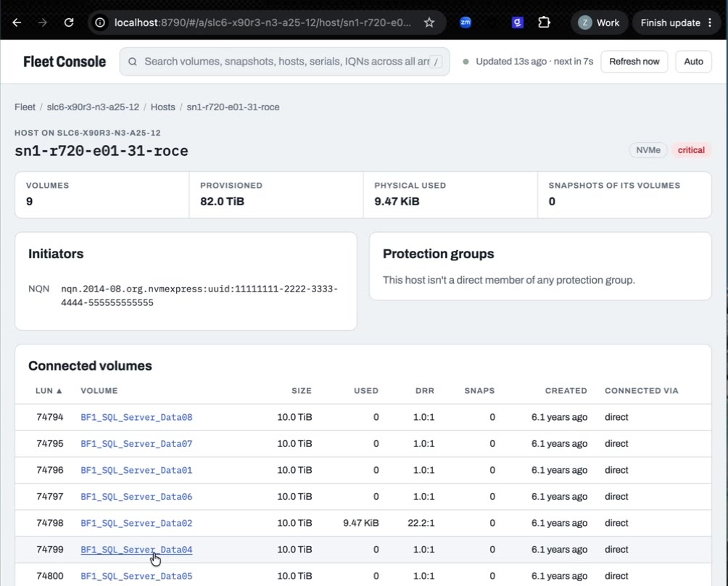
Task: Sort table by DRR column header
Action: pyautogui.click(x=425, y=390)
